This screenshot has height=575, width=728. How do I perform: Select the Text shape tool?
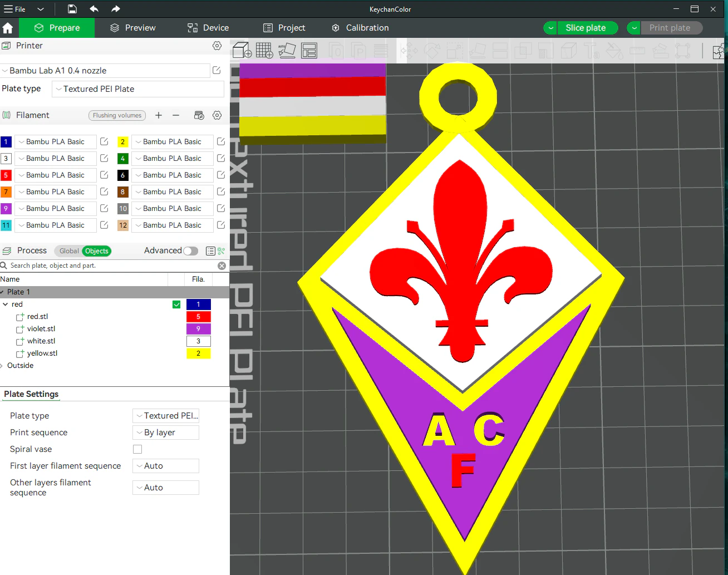click(x=592, y=51)
